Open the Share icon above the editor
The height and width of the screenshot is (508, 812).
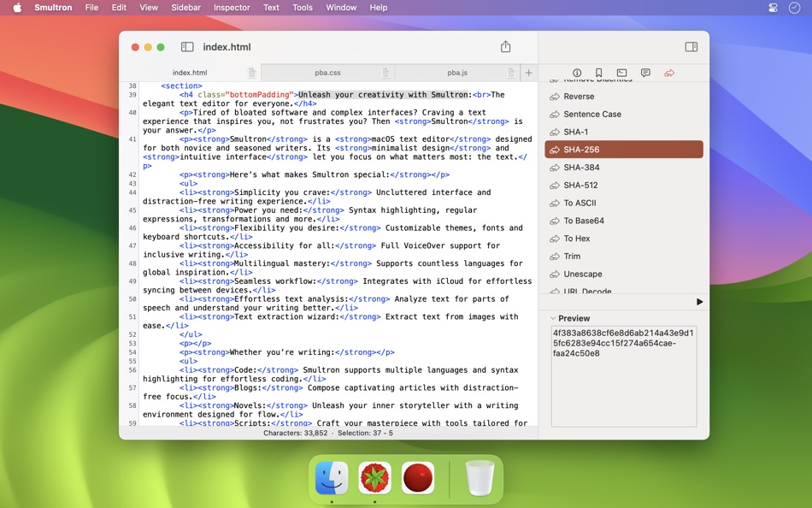click(505, 47)
